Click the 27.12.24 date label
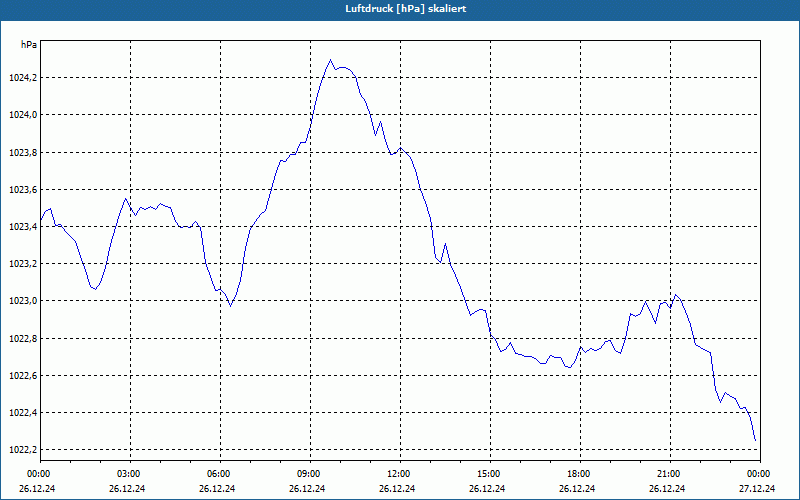This screenshot has height=500, width=800. 757,489
